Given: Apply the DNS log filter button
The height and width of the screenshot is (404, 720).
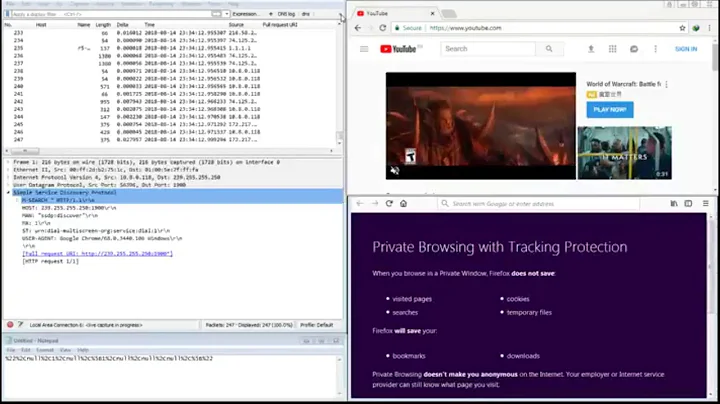Looking at the screenshot, I should 286,14.
